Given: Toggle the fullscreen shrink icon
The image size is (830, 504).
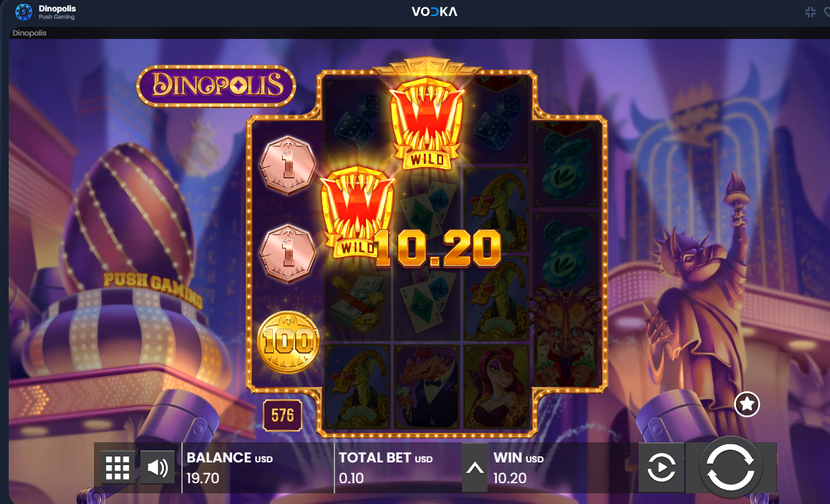Looking at the screenshot, I should coord(811,11).
